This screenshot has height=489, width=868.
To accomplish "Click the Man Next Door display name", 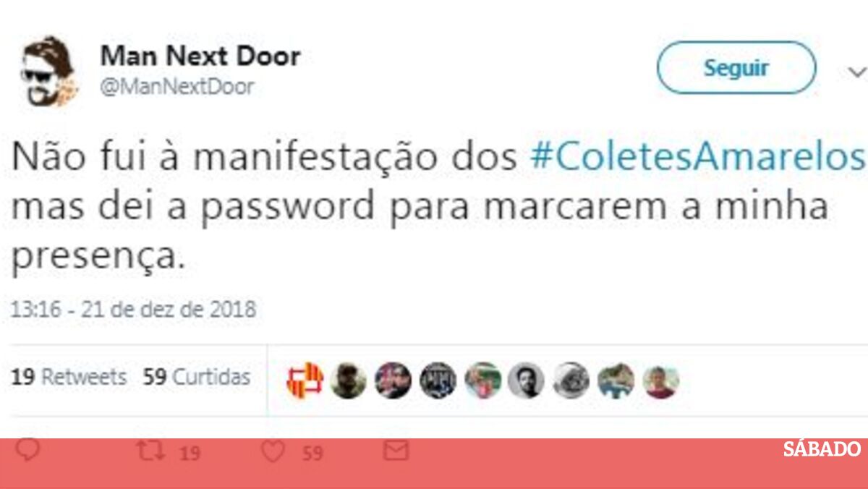I will pyautogui.click(x=200, y=56).
